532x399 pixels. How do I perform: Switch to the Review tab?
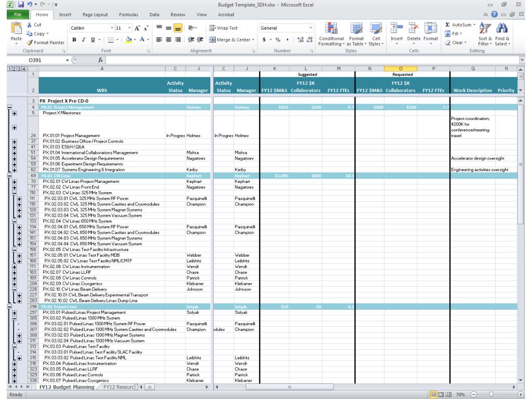pos(178,15)
